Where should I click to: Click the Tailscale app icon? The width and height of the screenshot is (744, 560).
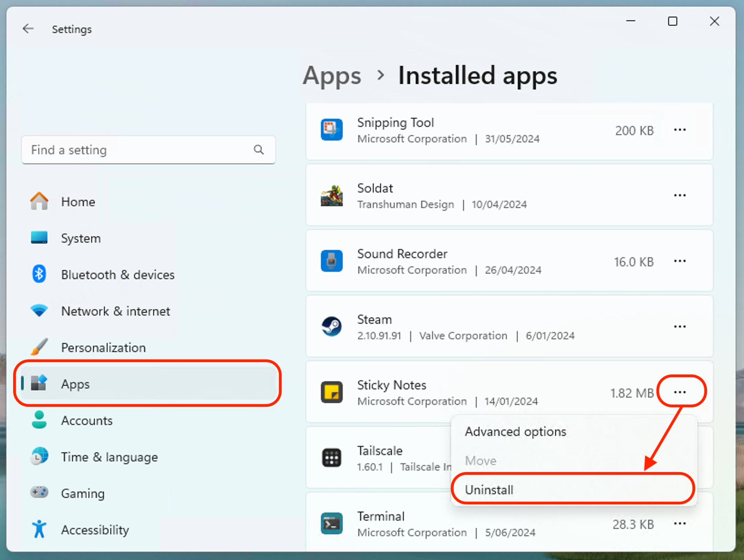(x=332, y=458)
